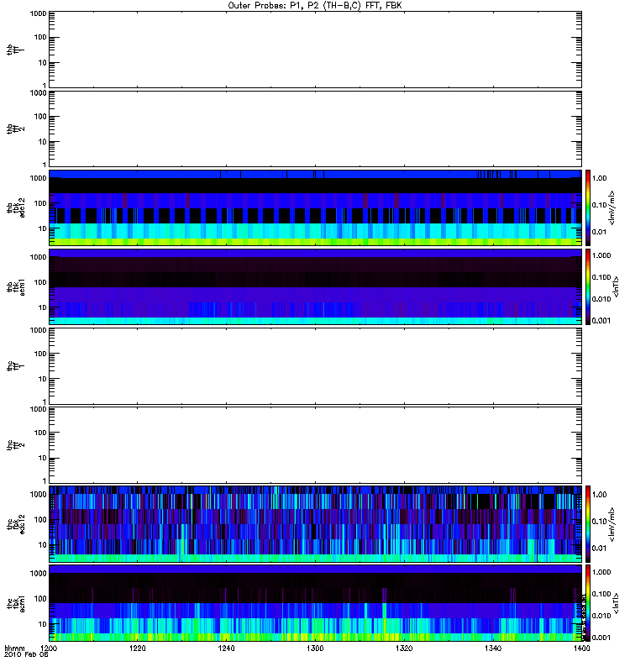Click the 1320 time tick label
This screenshot has width=630, height=672.
pos(404,648)
